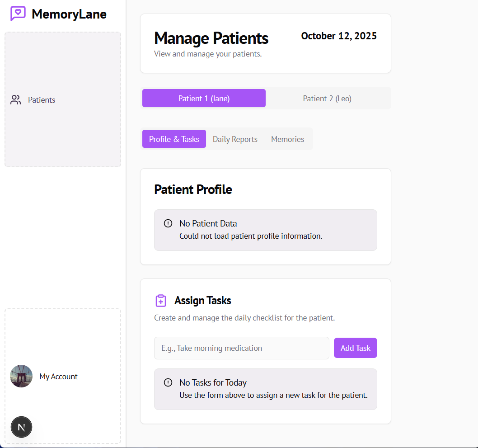Select the Patient 1 (Jane) tab
Screen dimensions: 478x448
[x=204, y=98]
